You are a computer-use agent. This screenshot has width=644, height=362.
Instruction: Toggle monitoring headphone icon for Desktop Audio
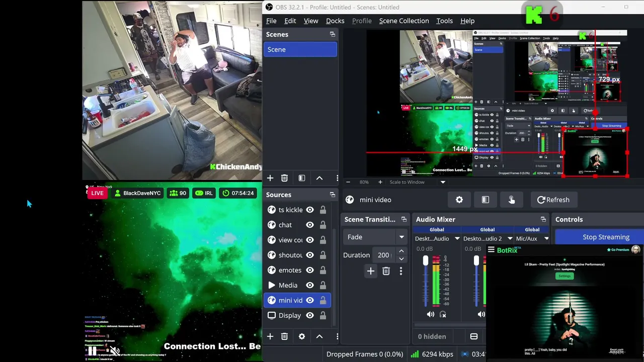tap(443, 314)
